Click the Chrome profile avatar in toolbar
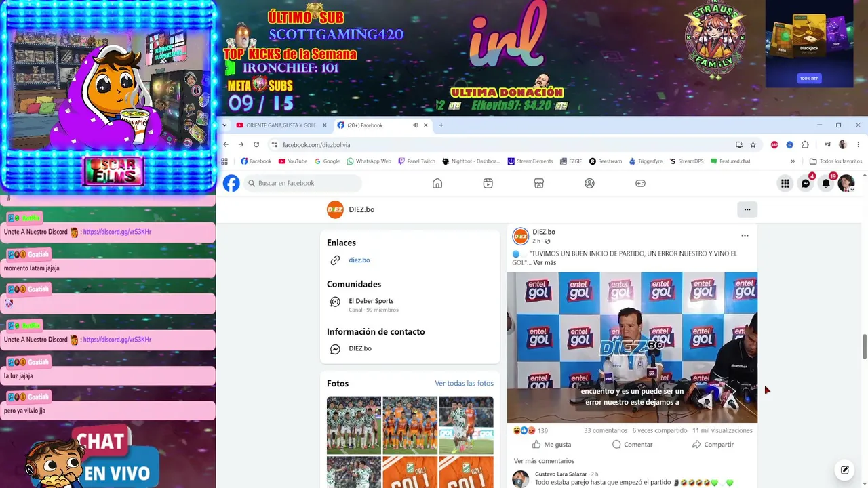Viewport: 868px width, 488px height. (x=843, y=144)
